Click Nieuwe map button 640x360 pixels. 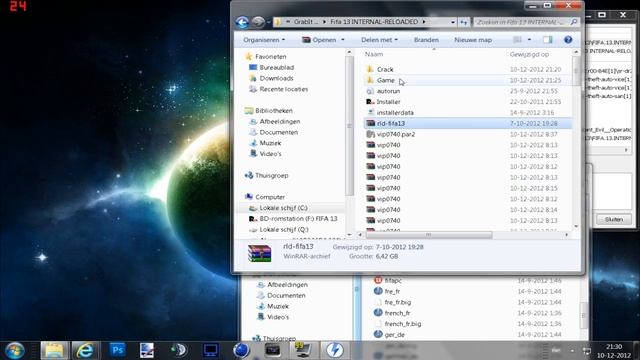coord(473,40)
